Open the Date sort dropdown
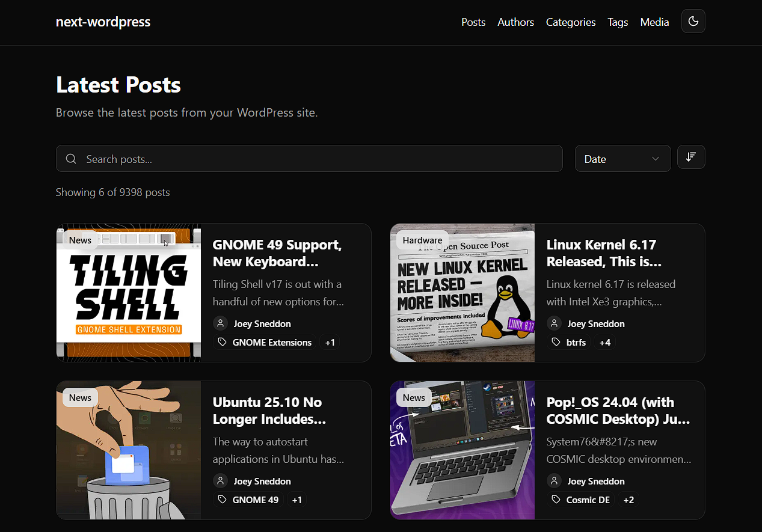Image resolution: width=762 pixels, height=532 pixels. coord(622,159)
